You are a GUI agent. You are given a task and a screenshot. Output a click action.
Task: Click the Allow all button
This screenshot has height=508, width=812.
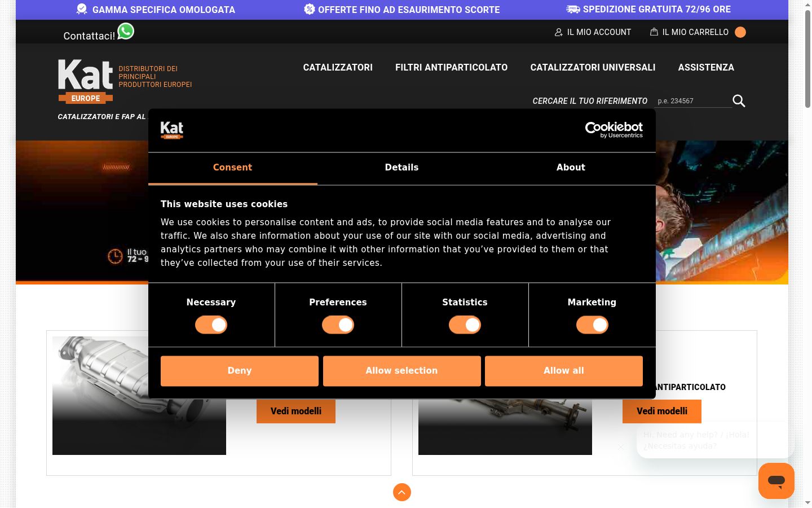(x=564, y=371)
